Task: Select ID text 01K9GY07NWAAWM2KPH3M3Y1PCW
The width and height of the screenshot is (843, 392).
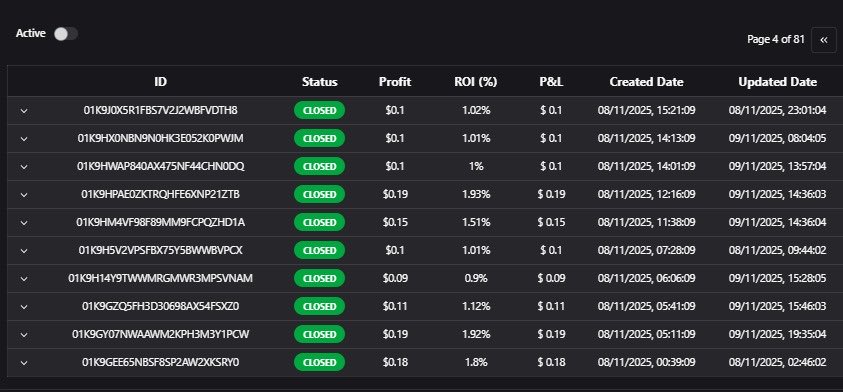Action: 160,334
